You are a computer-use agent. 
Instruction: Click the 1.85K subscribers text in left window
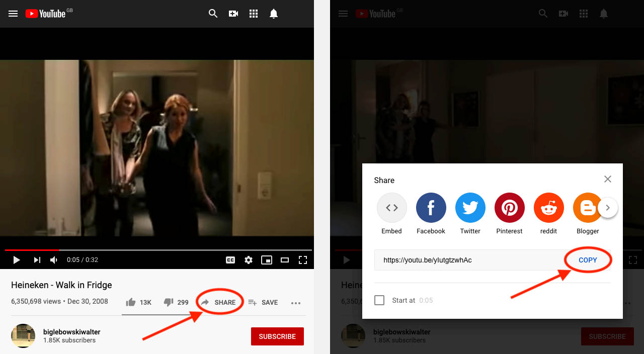point(69,340)
